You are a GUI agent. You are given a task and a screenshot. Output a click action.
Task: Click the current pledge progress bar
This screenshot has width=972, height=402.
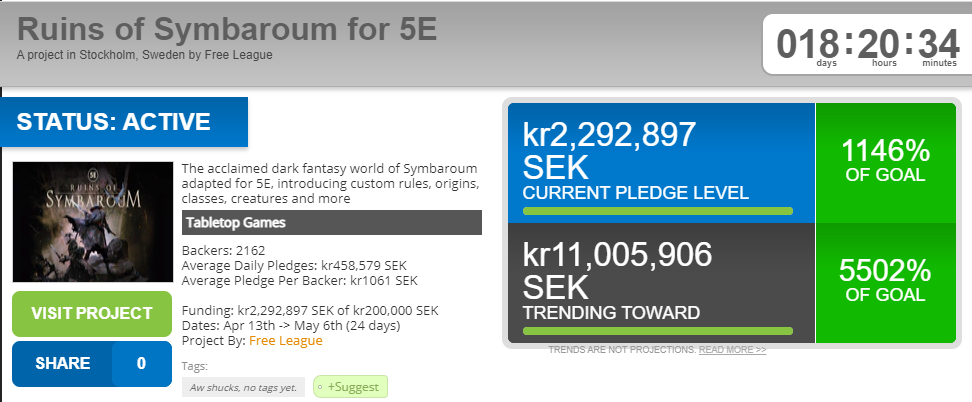657,211
